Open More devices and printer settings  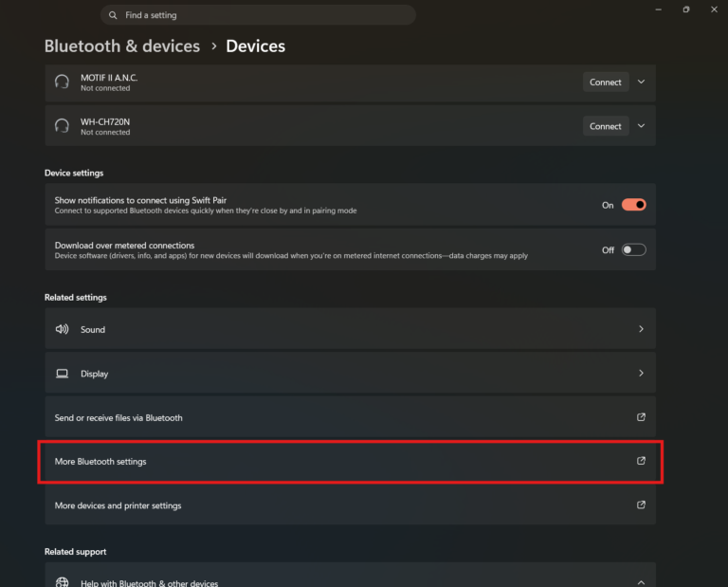[351, 504]
